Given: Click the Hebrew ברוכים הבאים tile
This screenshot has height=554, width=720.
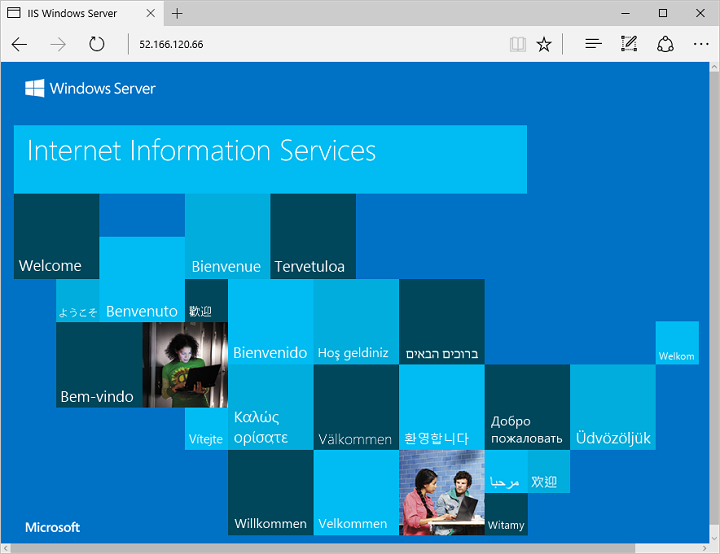Looking at the screenshot, I should pyautogui.click(x=442, y=322).
